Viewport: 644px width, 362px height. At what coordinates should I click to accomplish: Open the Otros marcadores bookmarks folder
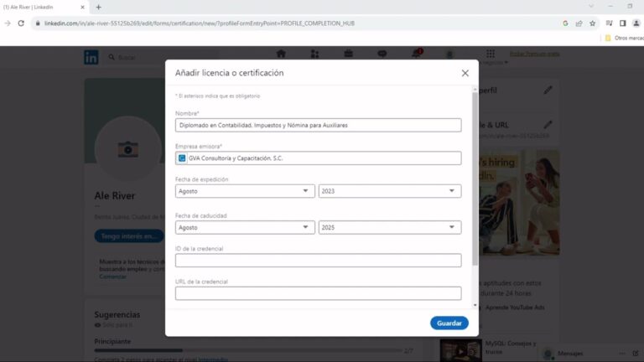pyautogui.click(x=624, y=38)
